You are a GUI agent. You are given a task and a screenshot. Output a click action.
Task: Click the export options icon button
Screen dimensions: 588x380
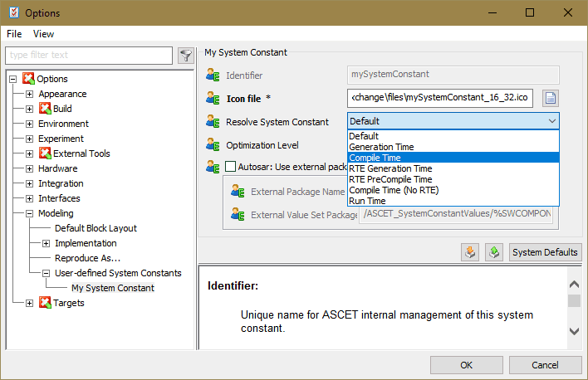494,252
